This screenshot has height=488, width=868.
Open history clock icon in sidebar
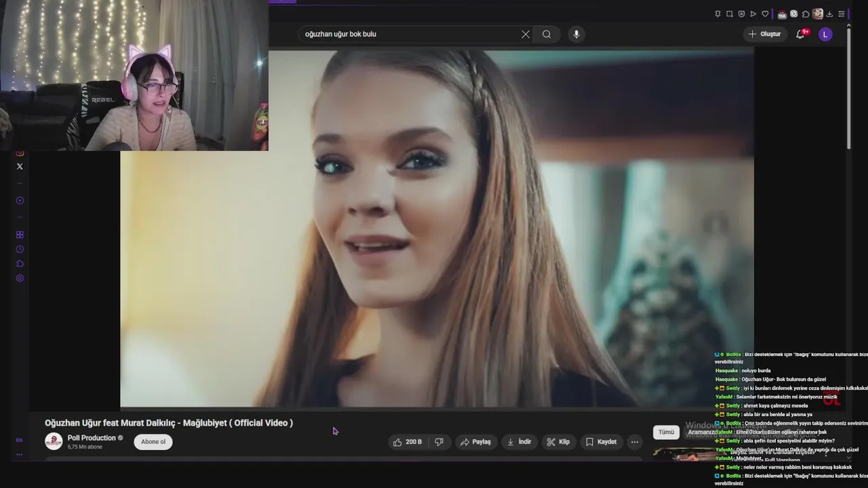tap(20, 249)
